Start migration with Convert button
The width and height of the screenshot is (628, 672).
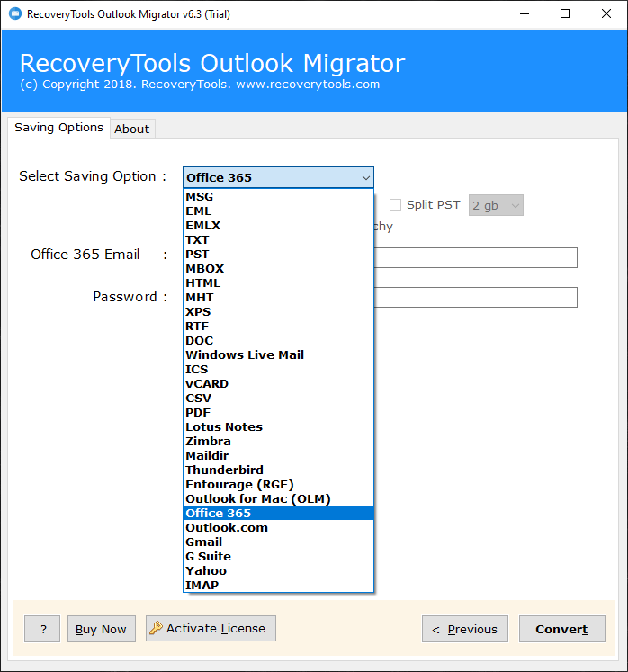coord(562,629)
